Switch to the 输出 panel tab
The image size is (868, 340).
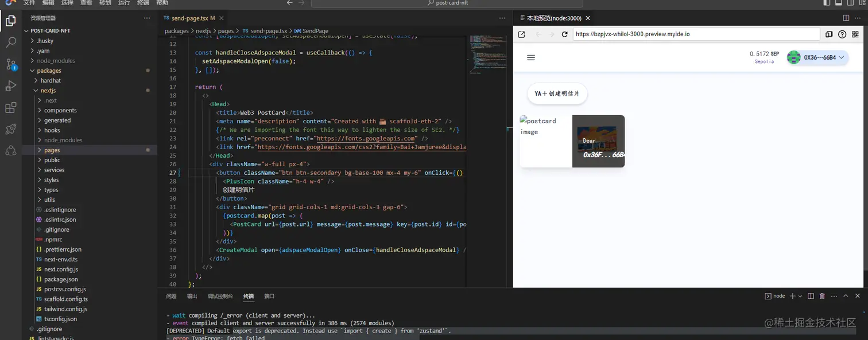[192, 296]
